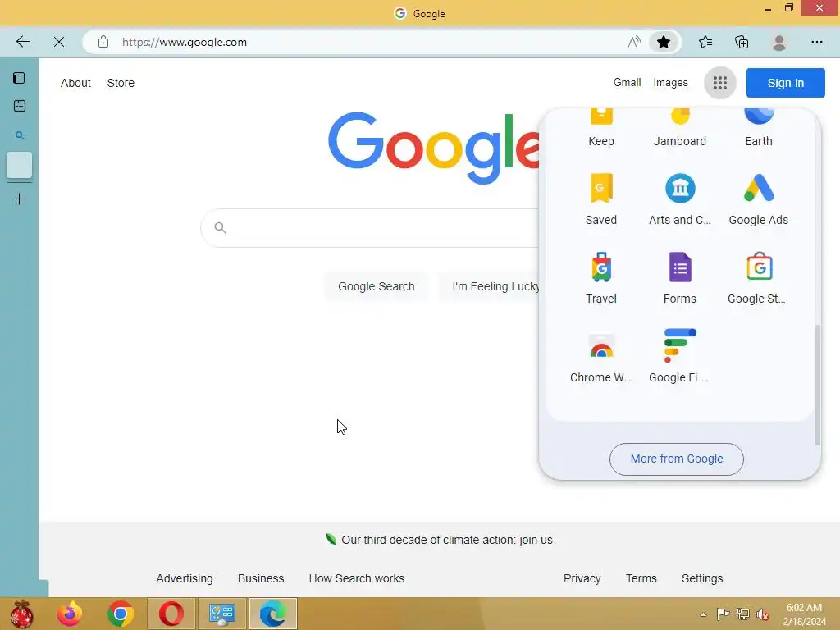Open the climate action join us link
Screen dimensions: 840x630
[x=447, y=540]
